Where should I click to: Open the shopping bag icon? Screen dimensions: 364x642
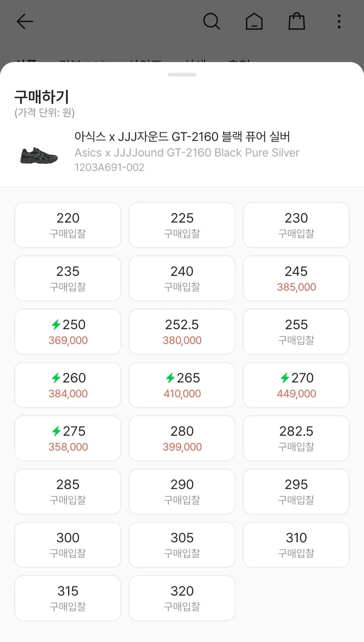pyautogui.click(x=296, y=21)
